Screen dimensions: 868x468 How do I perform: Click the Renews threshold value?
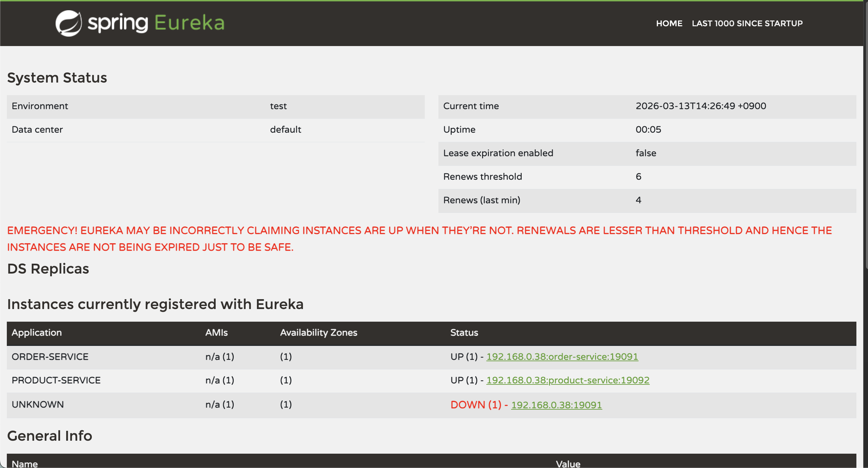click(638, 176)
